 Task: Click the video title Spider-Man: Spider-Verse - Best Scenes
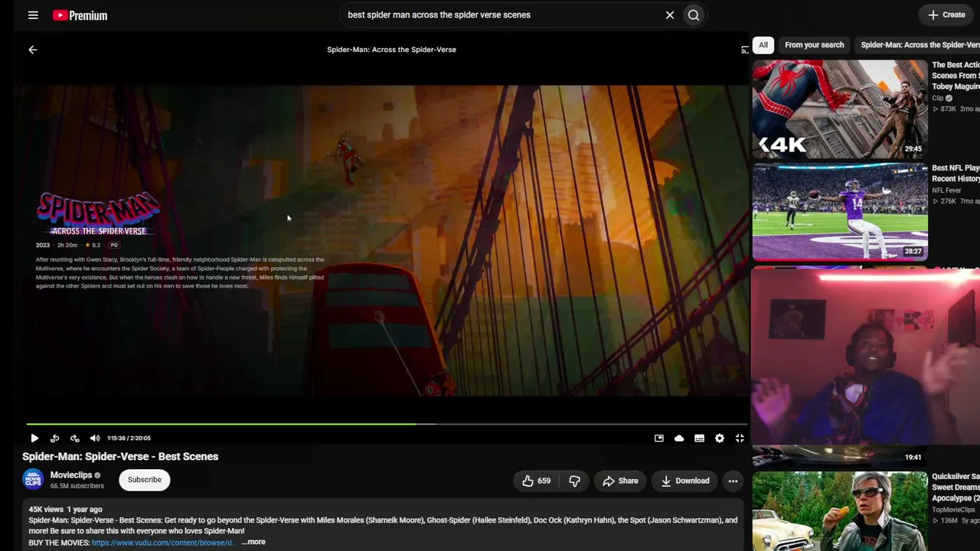[120, 457]
